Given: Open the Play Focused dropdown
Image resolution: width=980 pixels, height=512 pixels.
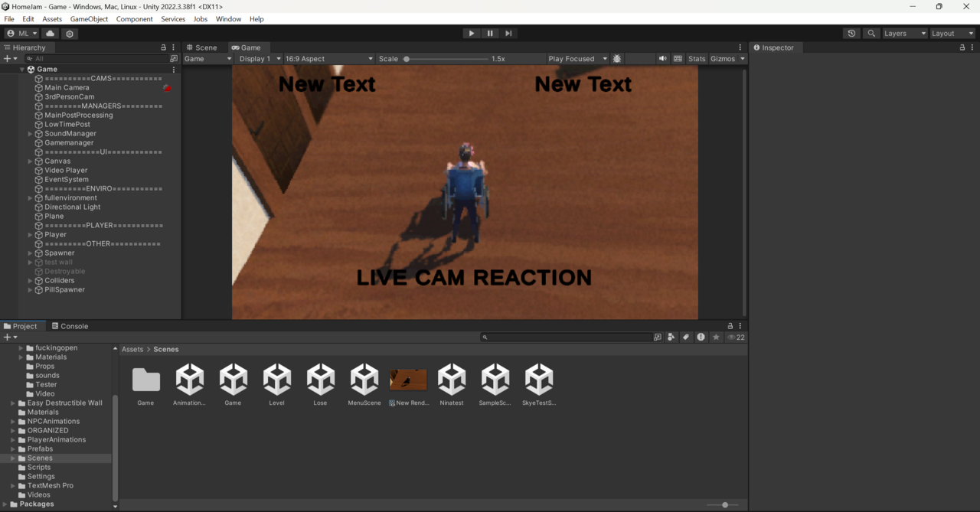Looking at the screenshot, I should pyautogui.click(x=577, y=59).
